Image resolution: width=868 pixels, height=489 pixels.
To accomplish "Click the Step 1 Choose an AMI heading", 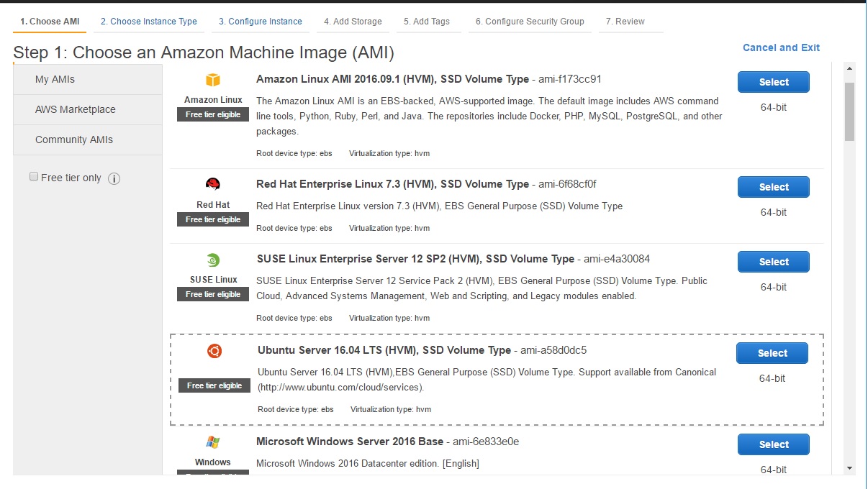I will 204,52.
